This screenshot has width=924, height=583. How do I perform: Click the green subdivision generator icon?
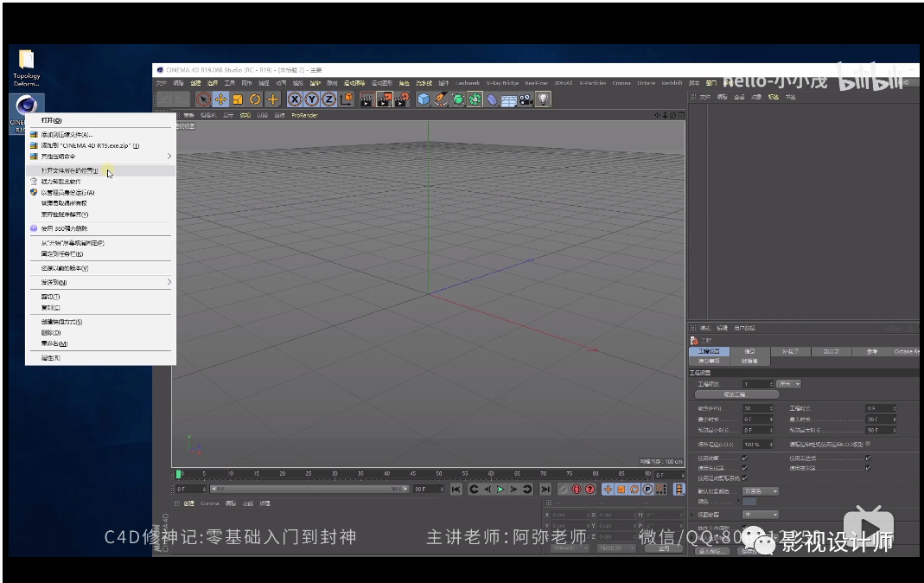point(458,99)
